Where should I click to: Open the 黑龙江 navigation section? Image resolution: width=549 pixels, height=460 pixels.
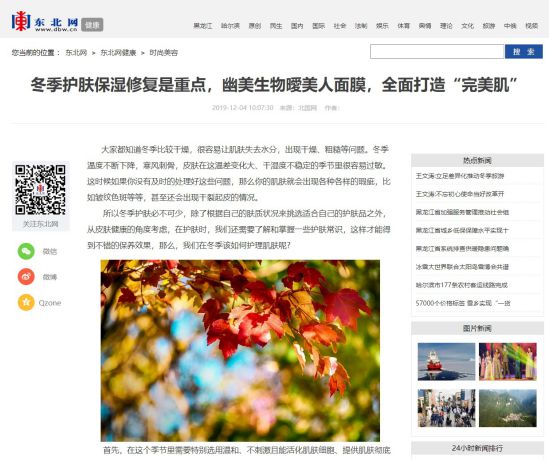click(203, 26)
